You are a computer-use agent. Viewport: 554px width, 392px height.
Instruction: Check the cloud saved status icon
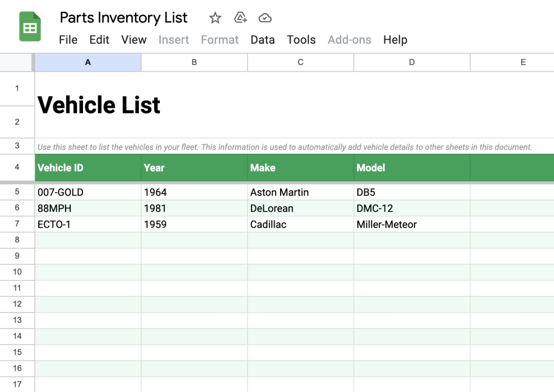click(265, 18)
